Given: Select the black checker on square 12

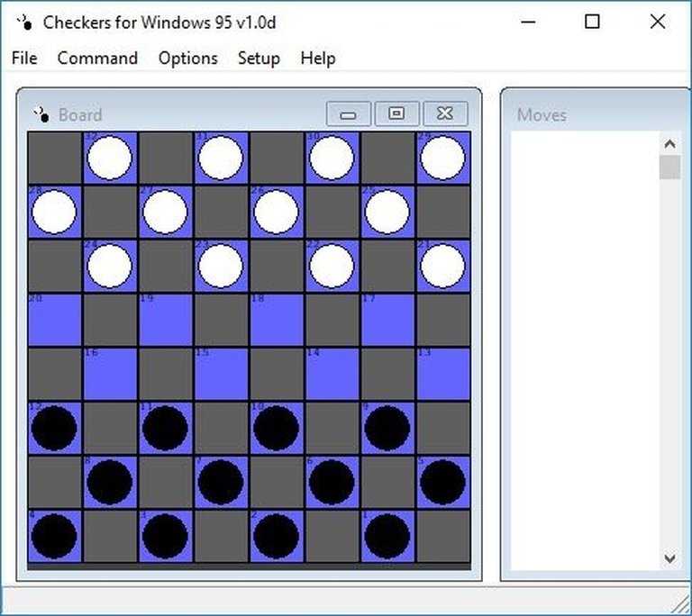Looking at the screenshot, I should (55, 428).
